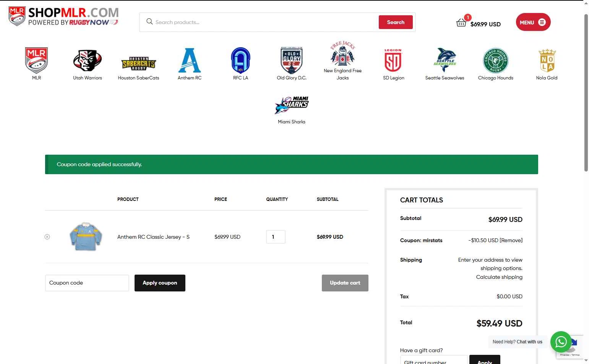The width and height of the screenshot is (589, 364).
Task: Open SD Legion team logo
Action: (x=393, y=60)
